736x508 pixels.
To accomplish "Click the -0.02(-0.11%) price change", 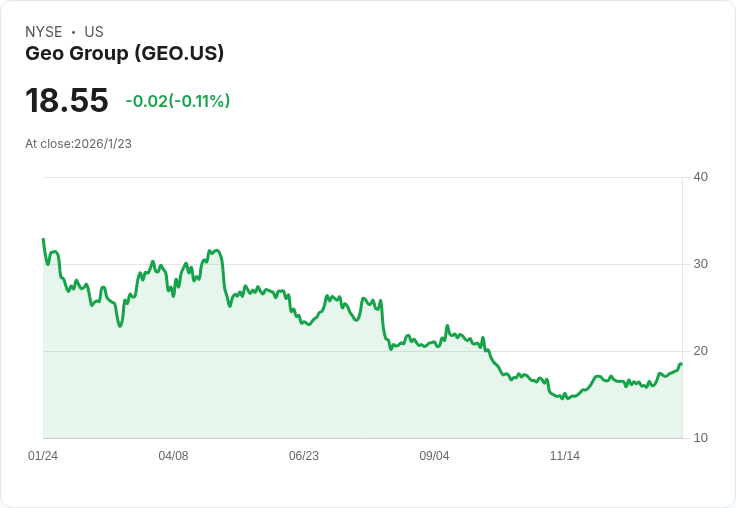I will 178,101.
